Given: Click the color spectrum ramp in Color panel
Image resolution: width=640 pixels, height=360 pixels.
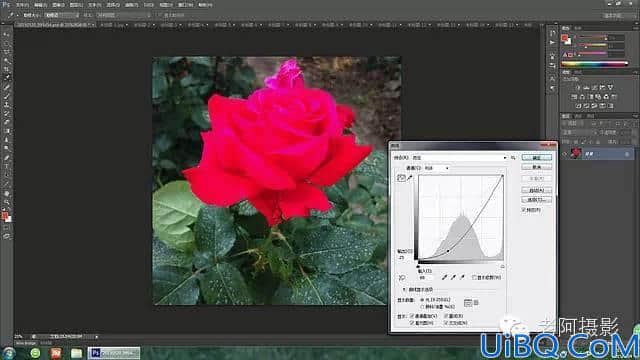Looking at the screenshot, I should (x=594, y=64).
